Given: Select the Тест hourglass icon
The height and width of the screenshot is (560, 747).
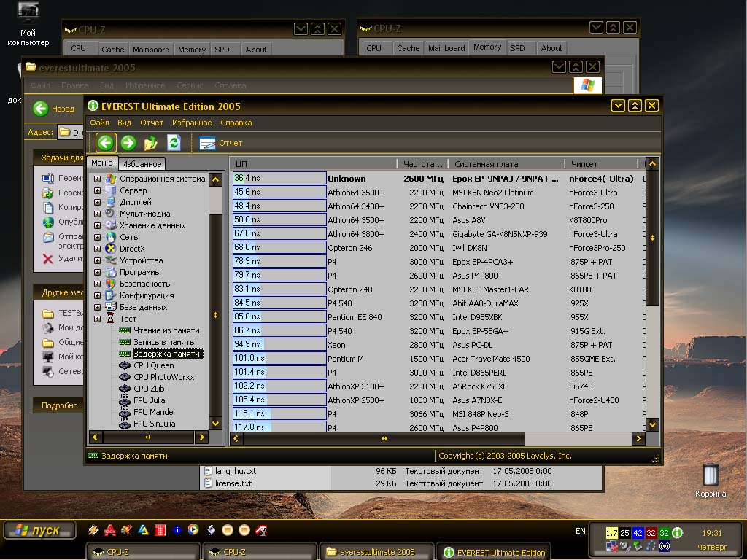Looking at the screenshot, I should 111,319.
